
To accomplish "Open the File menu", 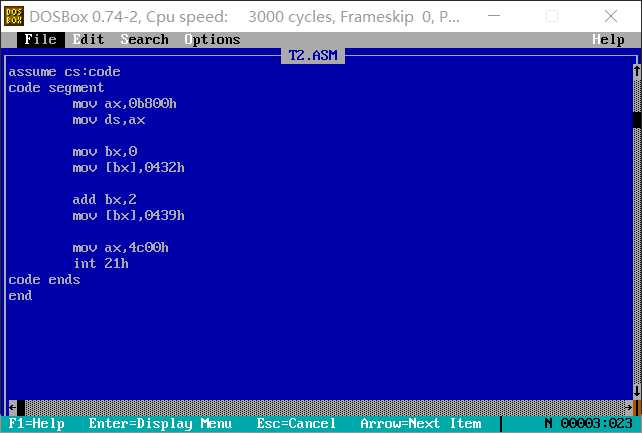I will click(41, 40).
